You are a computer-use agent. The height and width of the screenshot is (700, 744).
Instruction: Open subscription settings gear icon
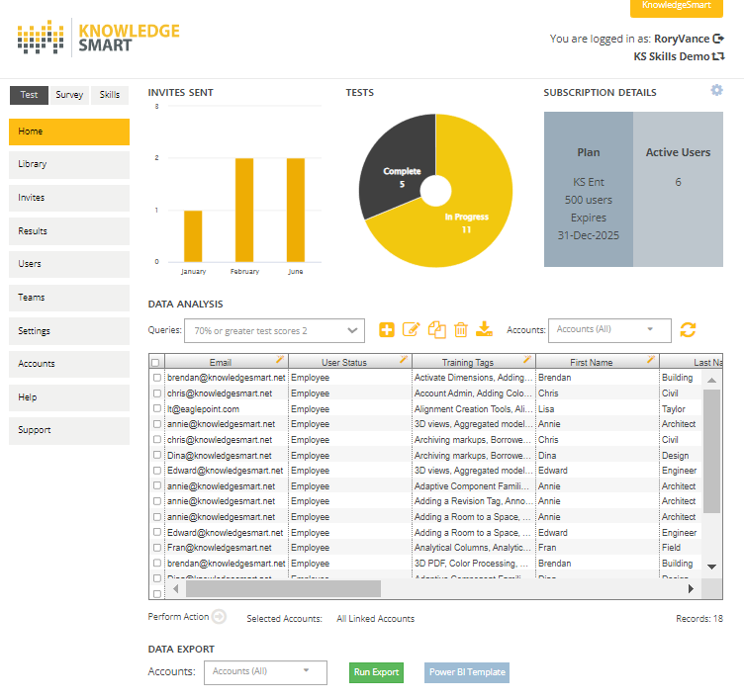click(716, 90)
